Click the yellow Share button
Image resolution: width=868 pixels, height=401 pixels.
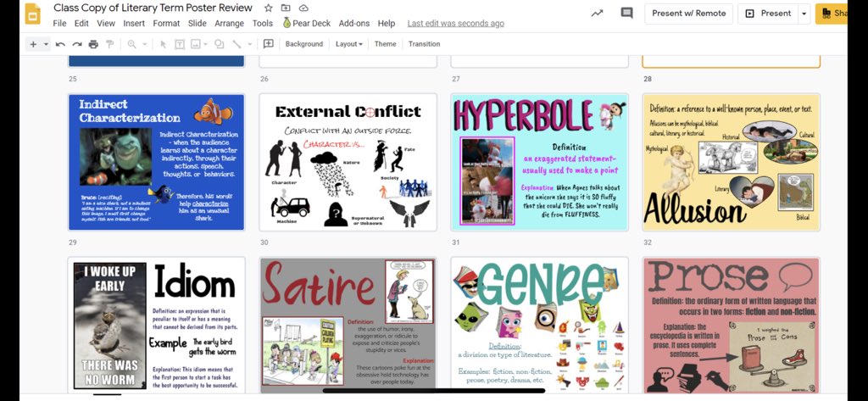(832, 14)
